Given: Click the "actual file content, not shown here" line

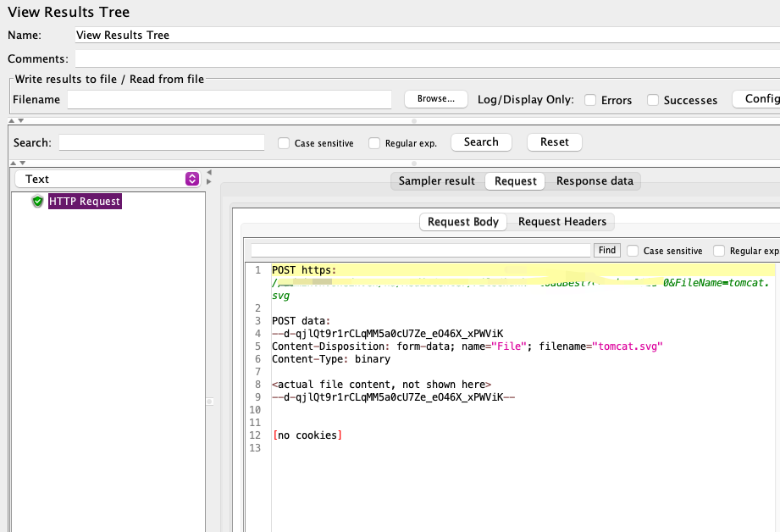Looking at the screenshot, I should [382, 385].
